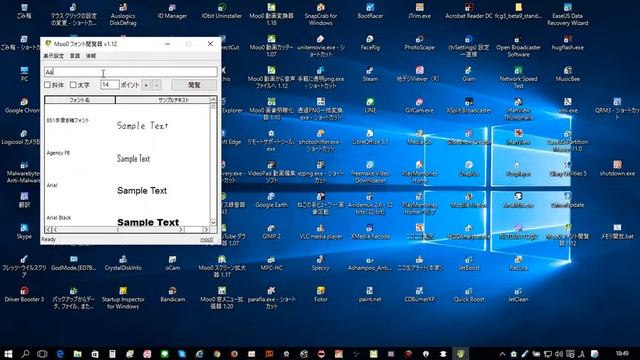Open the Auslogics DiskDefrag desktop icon
The image size is (640, 360).
pyautogui.click(x=123, y=14)
